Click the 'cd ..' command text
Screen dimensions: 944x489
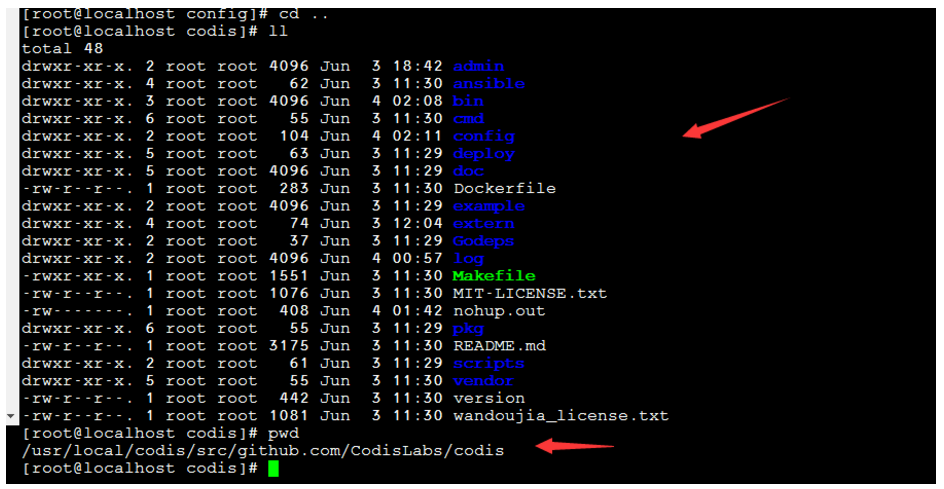[304, 14]
